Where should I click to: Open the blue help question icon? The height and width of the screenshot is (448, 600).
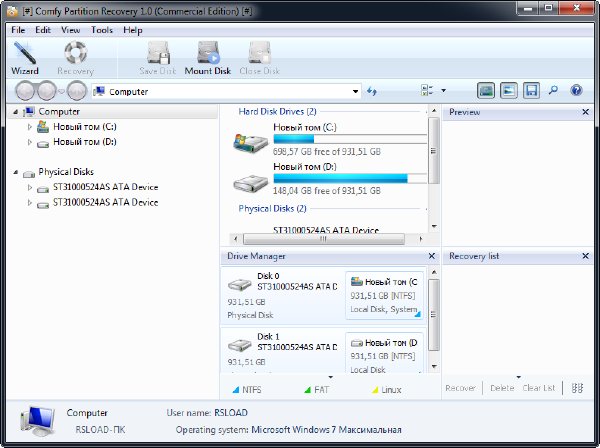pyautogui.click(x=576, y=90)
